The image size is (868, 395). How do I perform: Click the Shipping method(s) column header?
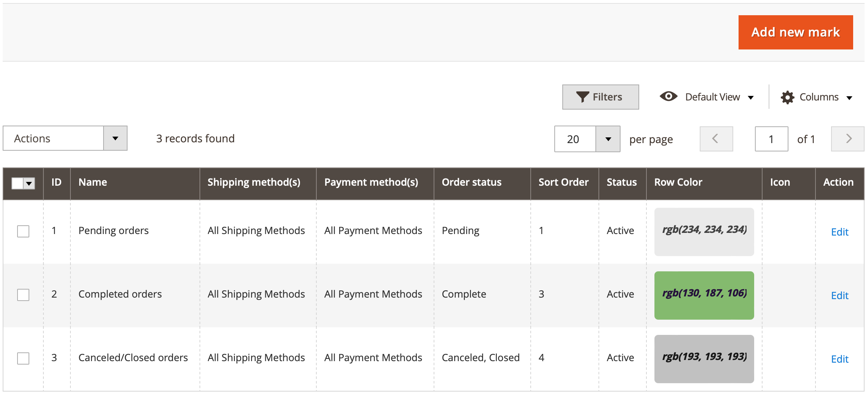click(258, 183)
